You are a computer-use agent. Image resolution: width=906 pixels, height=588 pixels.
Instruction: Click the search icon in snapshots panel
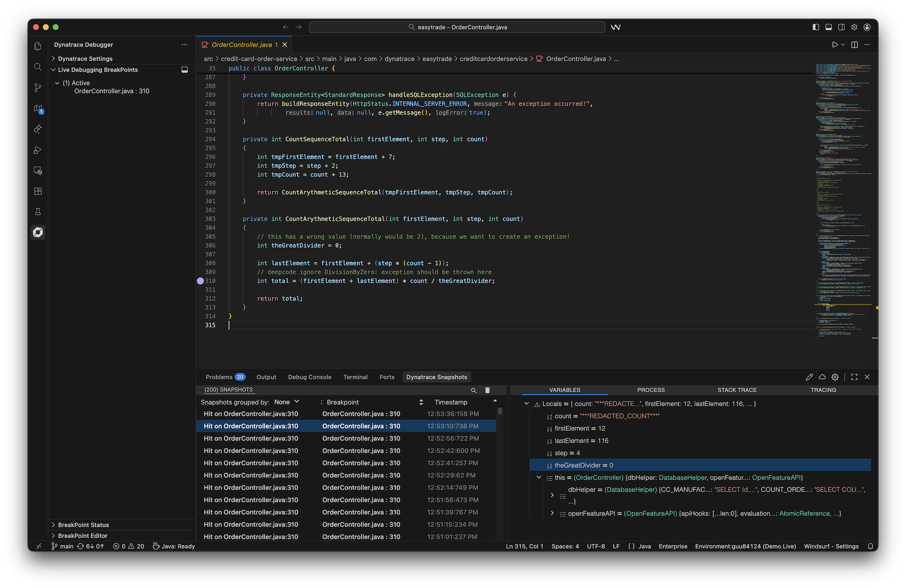pos(474,390)
